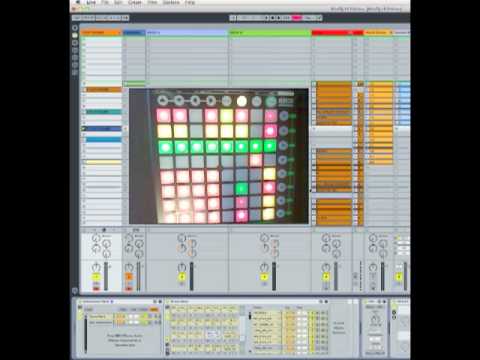Toggle the Instrument Rack device activator

tap(80, 302)
